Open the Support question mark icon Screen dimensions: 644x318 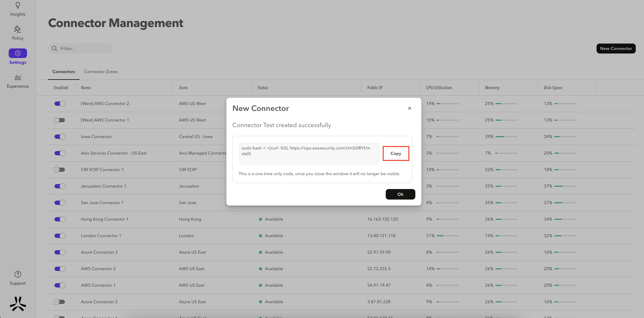point(18,274)
